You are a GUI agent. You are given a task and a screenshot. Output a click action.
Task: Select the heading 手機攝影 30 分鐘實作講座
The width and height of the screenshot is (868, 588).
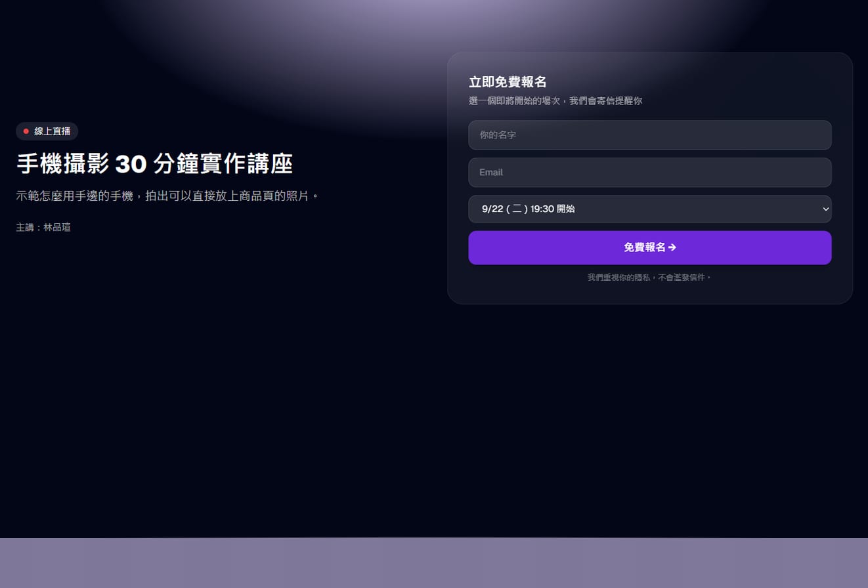154,164
